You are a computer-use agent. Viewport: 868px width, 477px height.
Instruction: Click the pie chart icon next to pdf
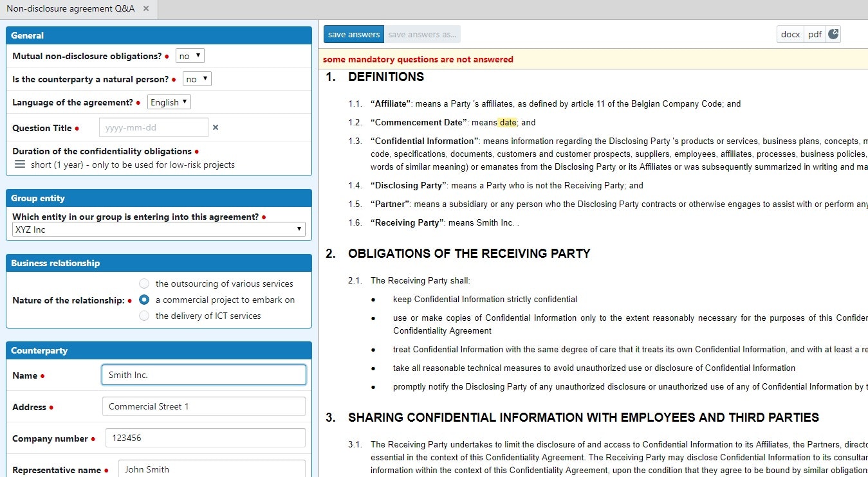(x=833, y=35)
